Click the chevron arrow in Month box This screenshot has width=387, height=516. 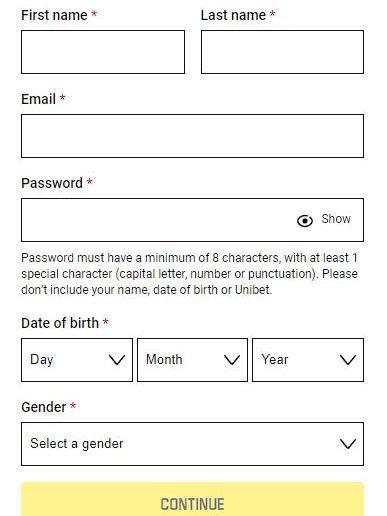(x=232, y=360)
